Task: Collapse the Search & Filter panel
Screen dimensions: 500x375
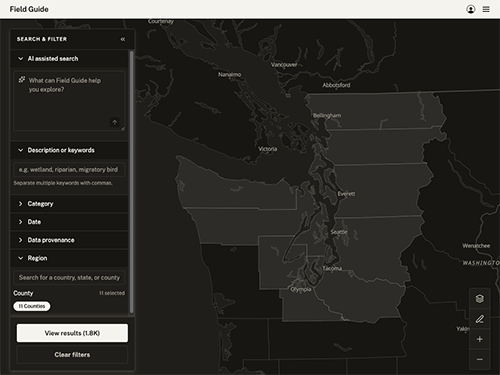Action: point(123,39)
